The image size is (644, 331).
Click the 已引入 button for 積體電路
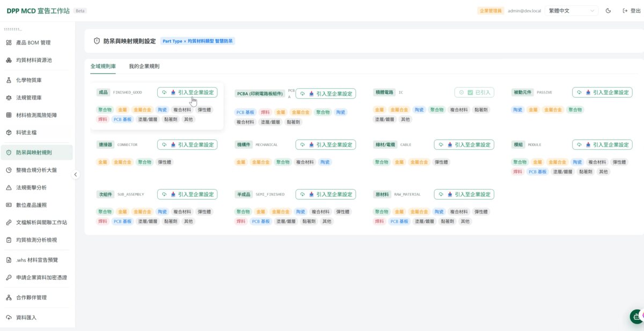point(474,92)
